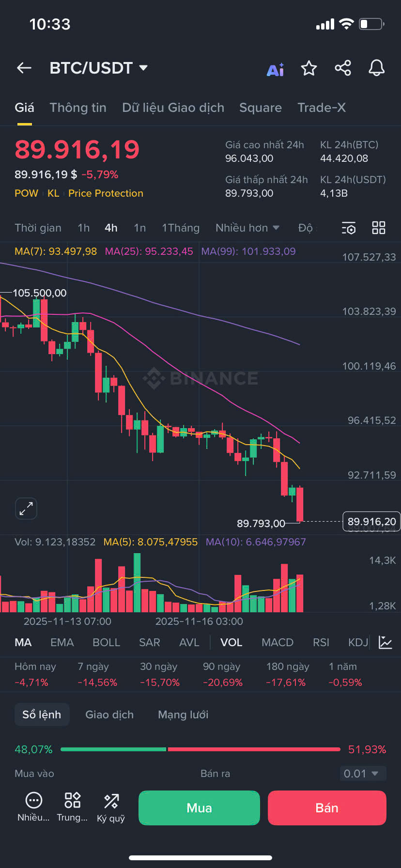Tap the share icon
This screenshot has height=868, width=401.
[x=343, y=68]
